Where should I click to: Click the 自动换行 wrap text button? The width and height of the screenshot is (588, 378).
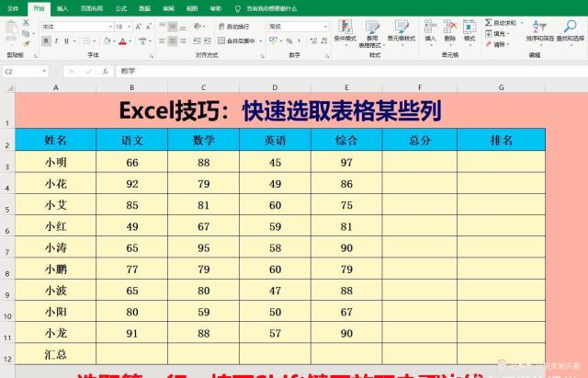click(x=234, y=27)
